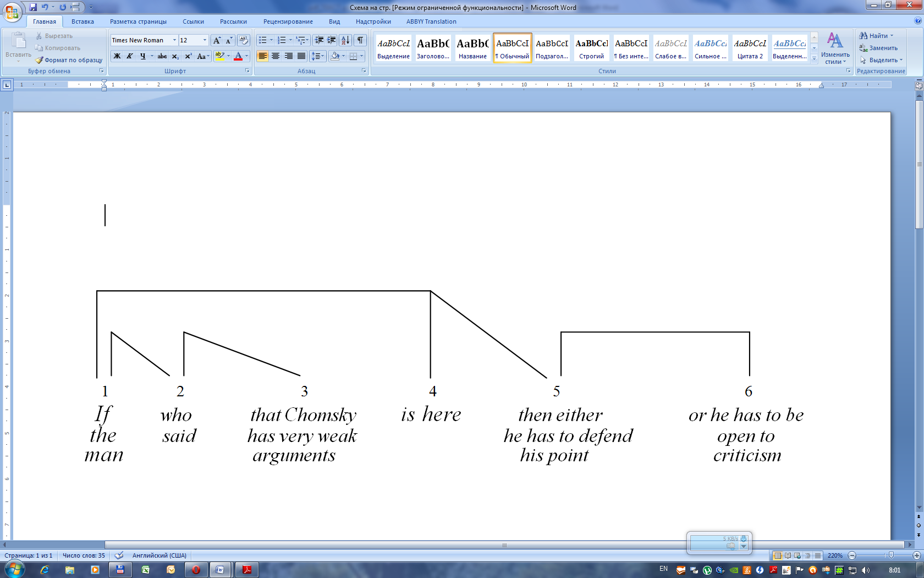Save the document from Quick Access toolbar

pos(33,7)
